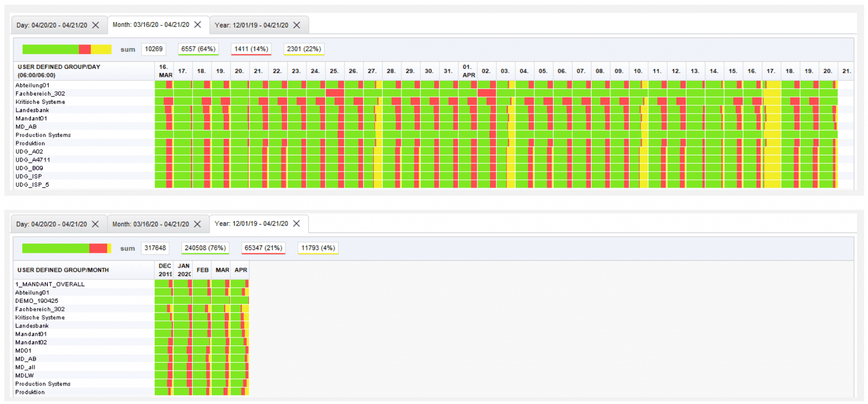Close the Month tab in top panel
The image size is (868, 404).
click(x=198, y=25)
